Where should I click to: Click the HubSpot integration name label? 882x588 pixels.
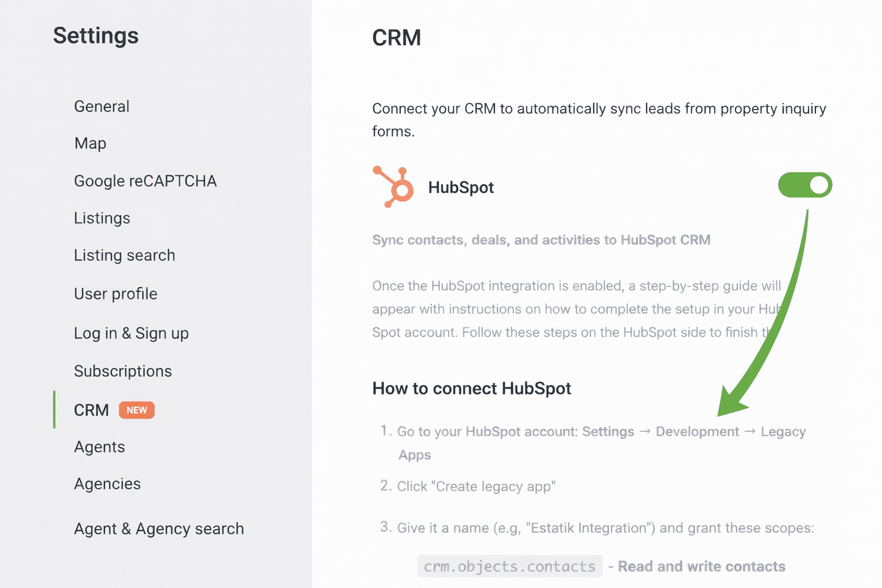(x=461, y=187)
